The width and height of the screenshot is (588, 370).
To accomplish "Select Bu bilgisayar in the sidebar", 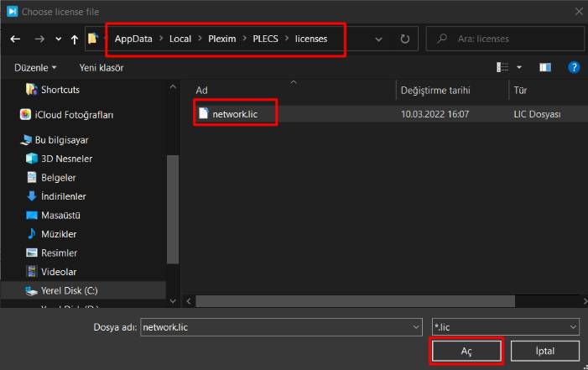I will click(61, 140).
